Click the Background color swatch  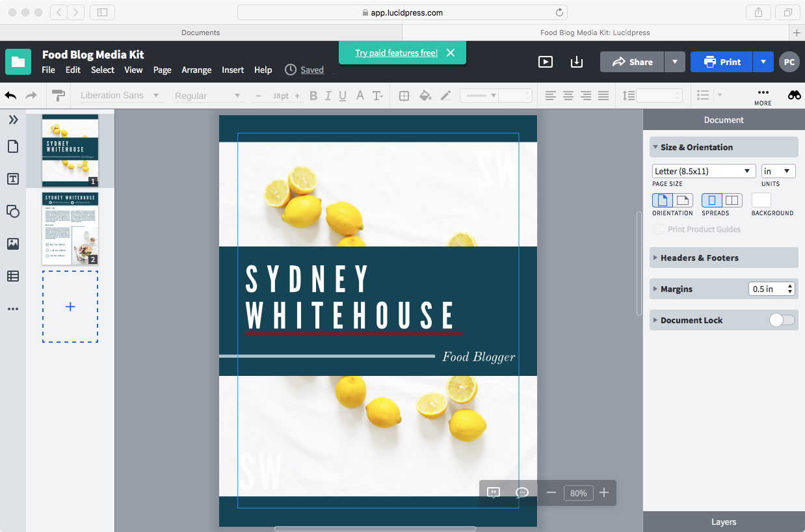coord(761,200)
